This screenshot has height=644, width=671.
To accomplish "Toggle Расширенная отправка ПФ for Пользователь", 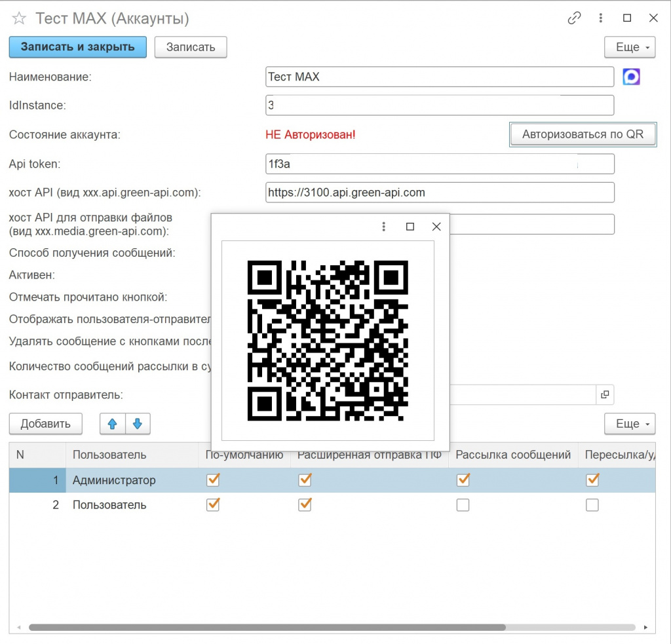I will point(305,504).
